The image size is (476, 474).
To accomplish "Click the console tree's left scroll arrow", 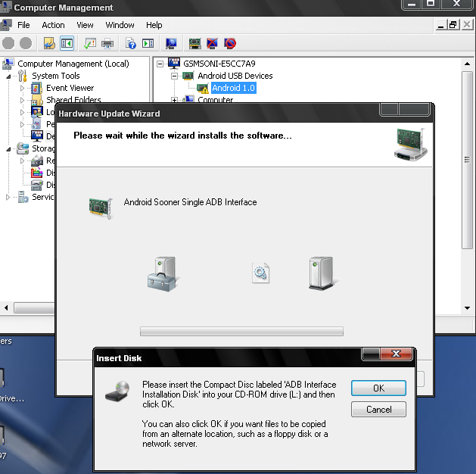I will click(x=7, y=308).
